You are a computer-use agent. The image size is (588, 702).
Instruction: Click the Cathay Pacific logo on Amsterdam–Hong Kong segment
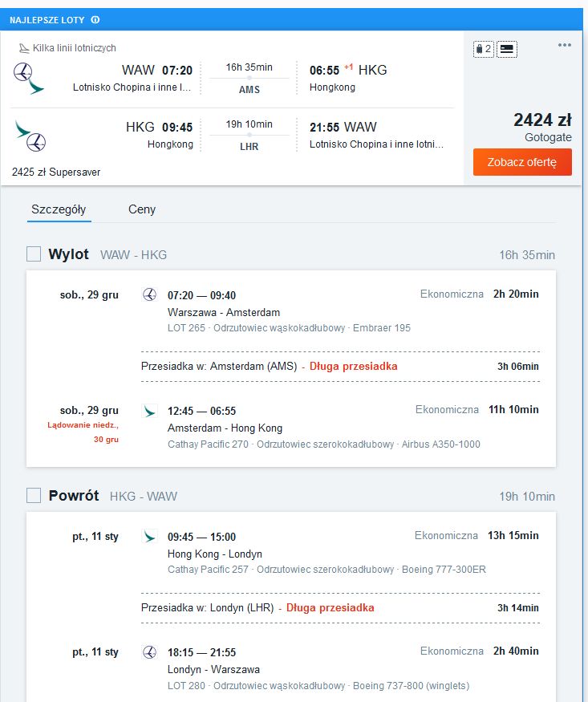pyautogui.click(x=149, y=411)
